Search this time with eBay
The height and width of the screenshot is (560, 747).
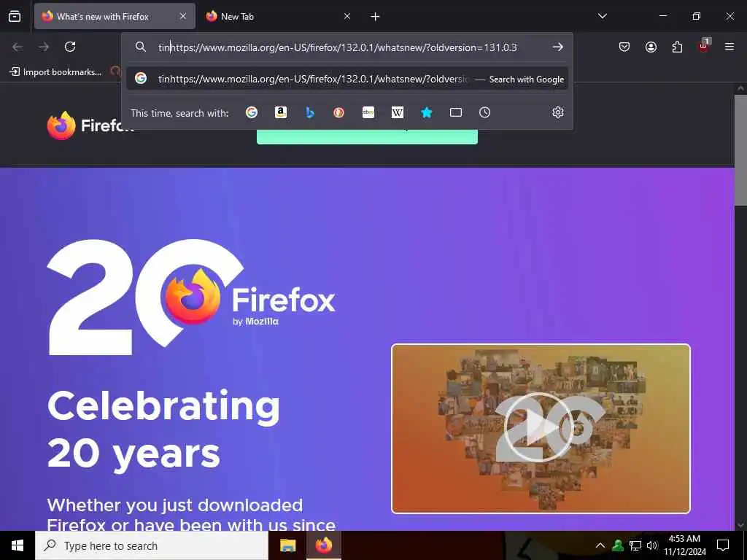point(368,112)
